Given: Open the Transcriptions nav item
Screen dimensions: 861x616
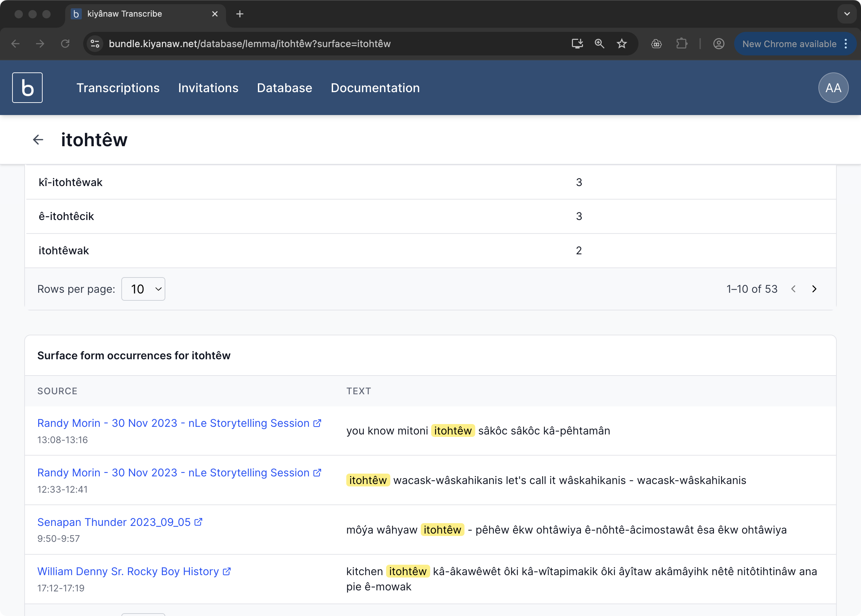Looking at the screenshot, I should [118, 88].
